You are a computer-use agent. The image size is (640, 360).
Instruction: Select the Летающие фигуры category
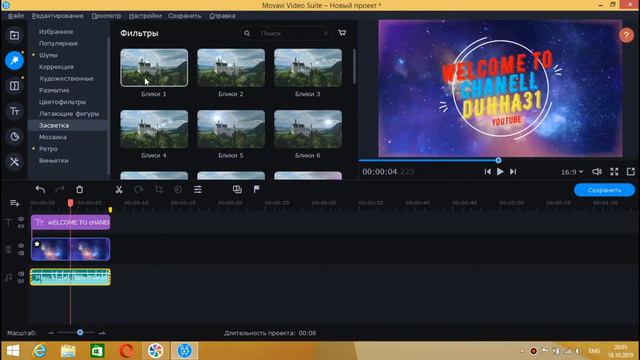(x=69, y=114)
